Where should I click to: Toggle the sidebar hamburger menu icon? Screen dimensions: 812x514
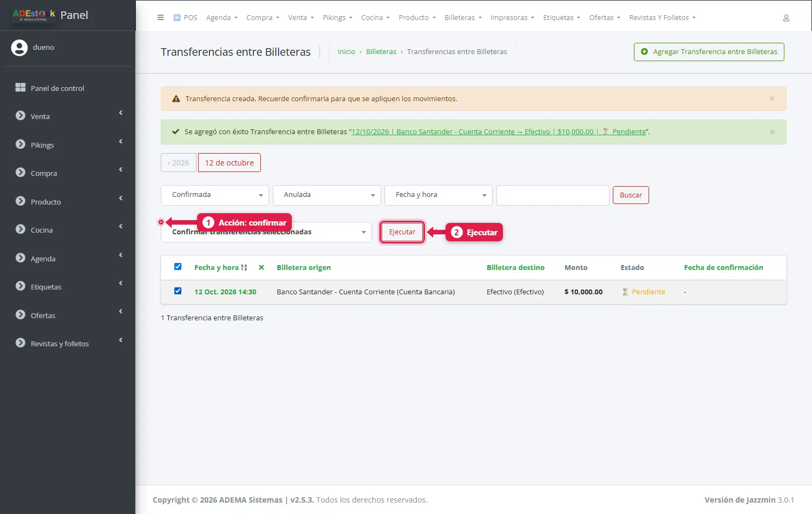[x=160, y=17]
